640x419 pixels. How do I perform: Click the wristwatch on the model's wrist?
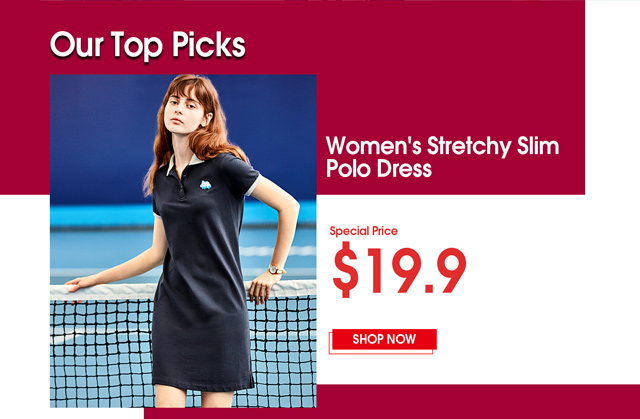point(276,269)
